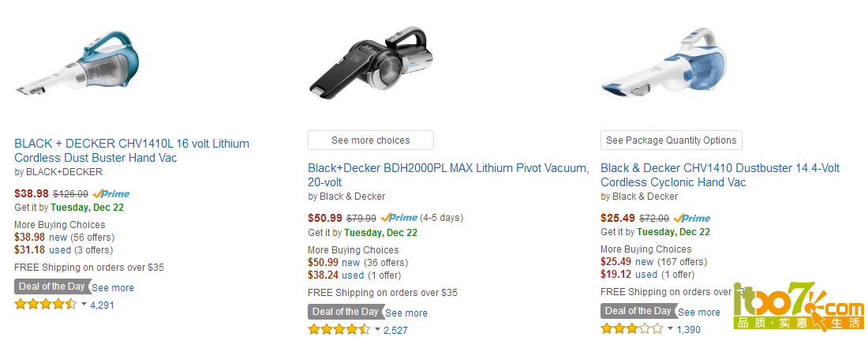This screenshot has height=337, width=868.
Task: Click star rating of BDH2000PL Pivot Vacuum
Action: click(339, 329)
